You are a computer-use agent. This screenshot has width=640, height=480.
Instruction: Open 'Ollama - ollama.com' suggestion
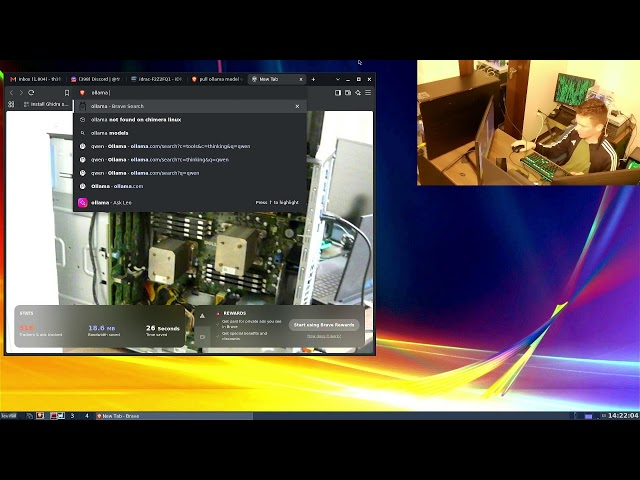tap(190, 186)
